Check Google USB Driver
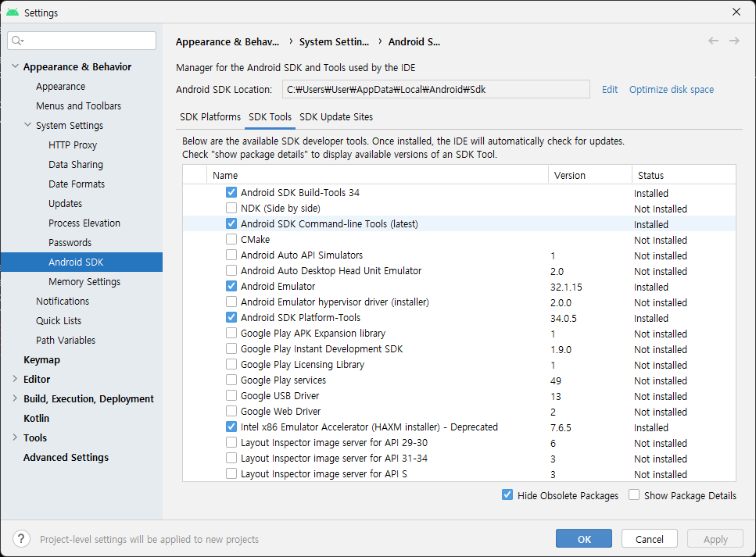The image size is (756, 557). point(231,395)
